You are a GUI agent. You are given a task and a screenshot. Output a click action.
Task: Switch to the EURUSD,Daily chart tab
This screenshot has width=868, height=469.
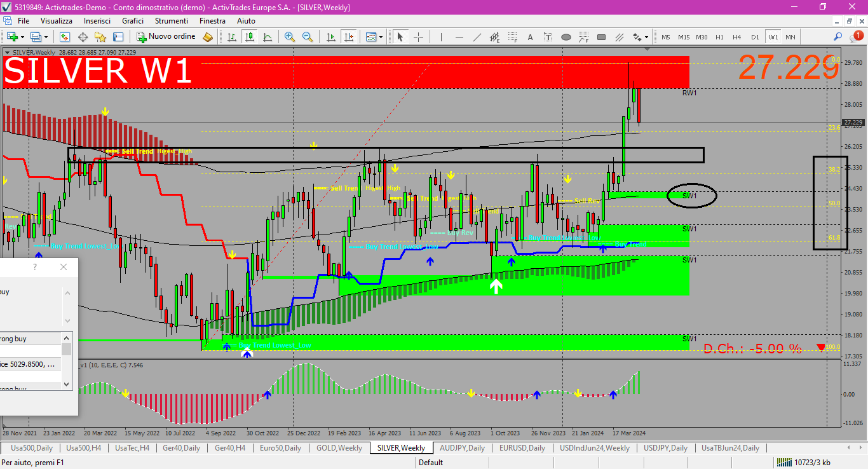(x=522, y=448)
